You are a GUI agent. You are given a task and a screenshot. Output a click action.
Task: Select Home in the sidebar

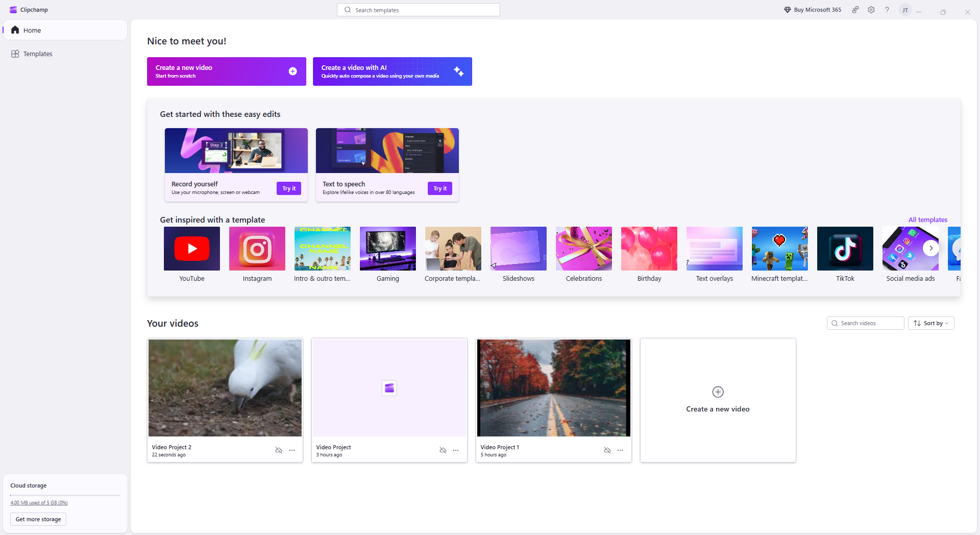coord(32,30)
